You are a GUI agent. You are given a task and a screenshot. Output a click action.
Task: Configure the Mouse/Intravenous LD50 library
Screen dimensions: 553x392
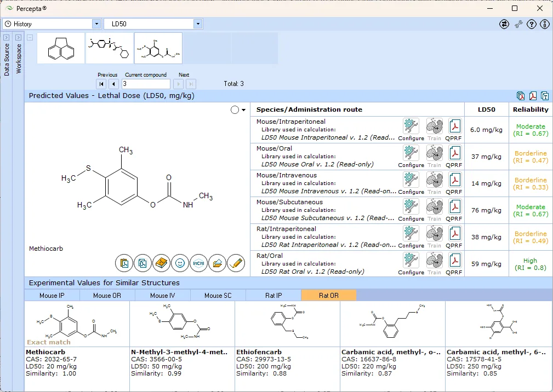411,180
